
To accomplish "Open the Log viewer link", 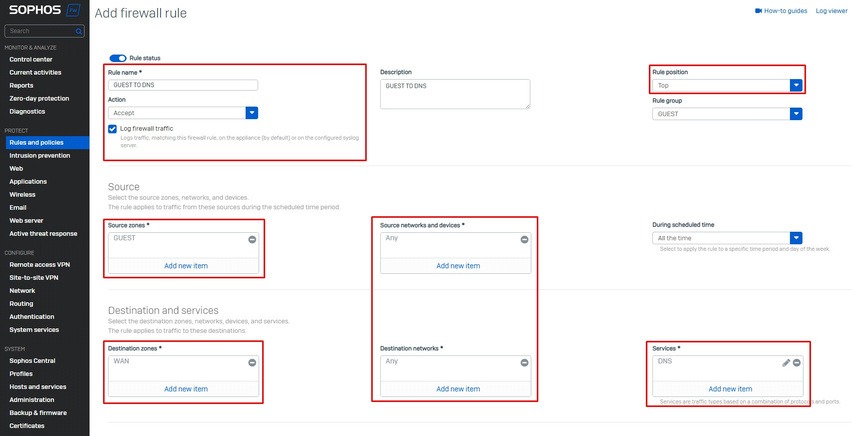I will tap(831, 11).
